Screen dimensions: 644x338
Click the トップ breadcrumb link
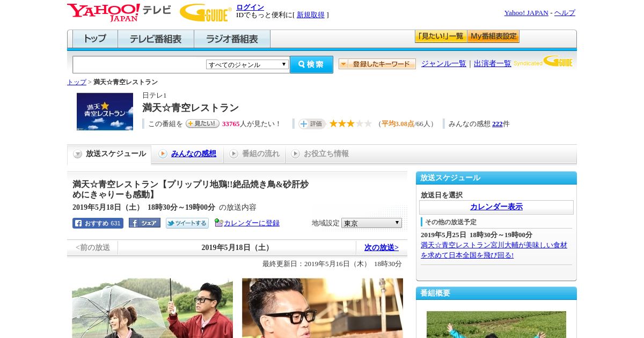pyautogui.click(x=77, y=82)
